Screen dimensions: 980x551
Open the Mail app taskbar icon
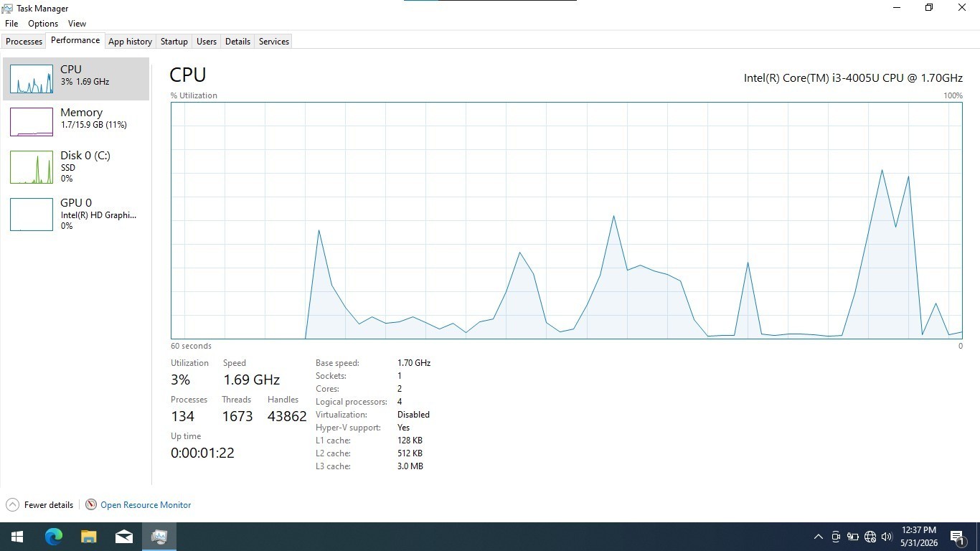tap(123, 536)
